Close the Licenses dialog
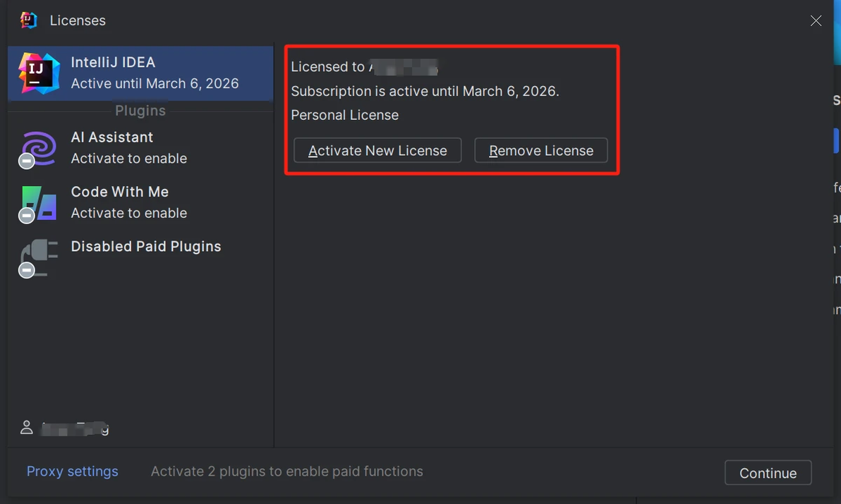The height and width of the screenshot is (504, 841). point(816,20)
